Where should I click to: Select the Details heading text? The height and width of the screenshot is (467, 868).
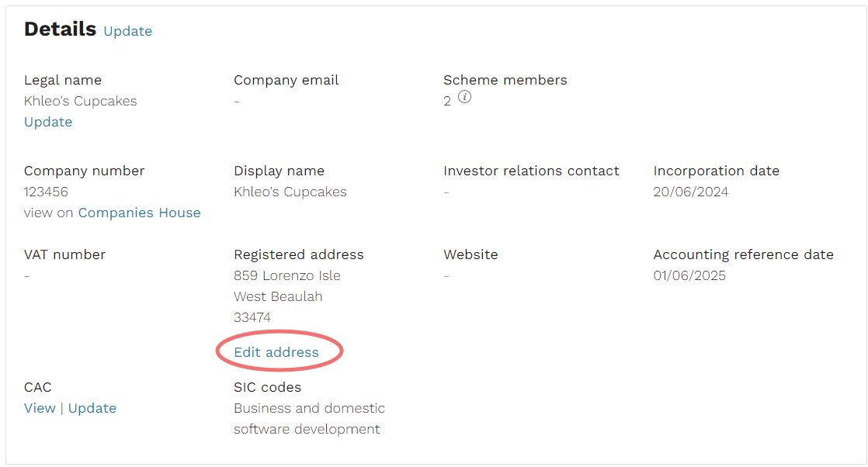[x=61, y=29]
